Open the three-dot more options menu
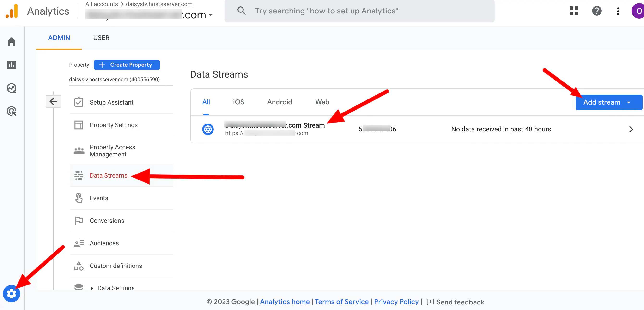 pos(618,11)
